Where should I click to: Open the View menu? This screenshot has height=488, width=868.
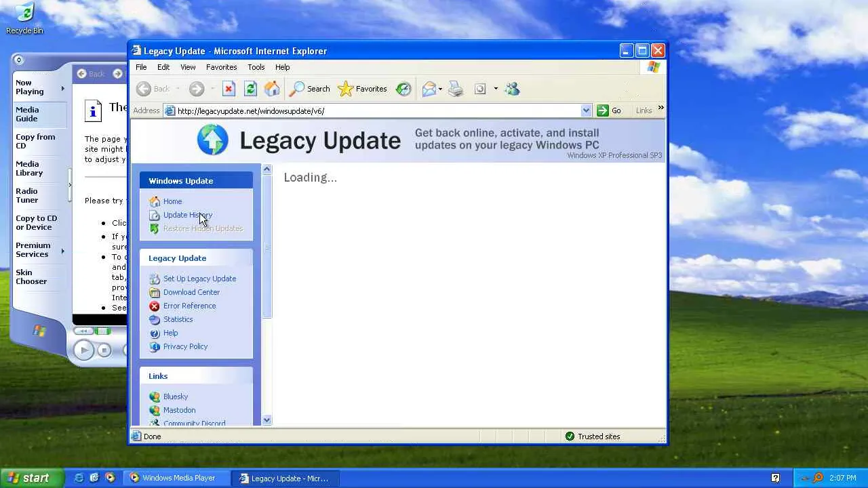click(x=188, y=67)
